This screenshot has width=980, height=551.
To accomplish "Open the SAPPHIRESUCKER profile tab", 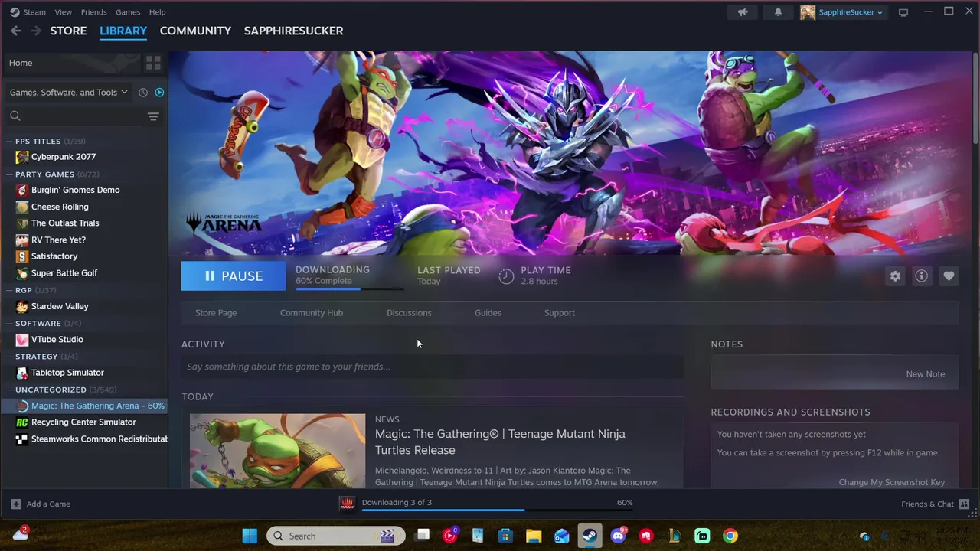I will 293,31.
